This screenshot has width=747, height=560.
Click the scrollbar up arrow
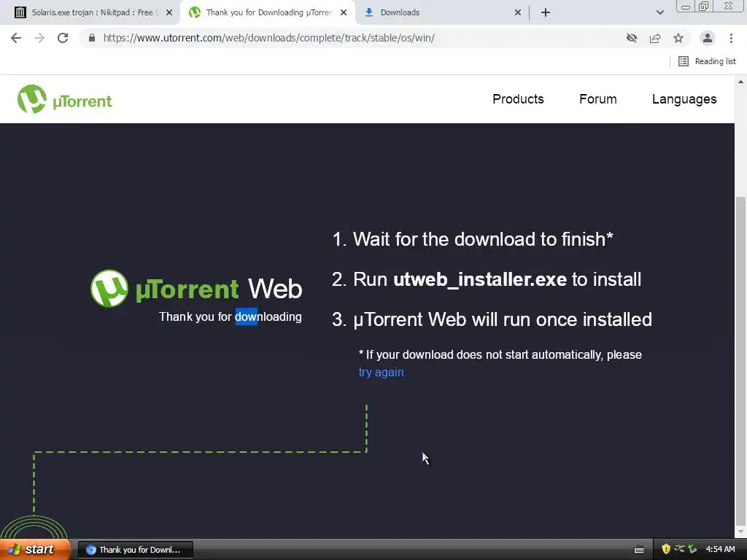coord(740,82)
